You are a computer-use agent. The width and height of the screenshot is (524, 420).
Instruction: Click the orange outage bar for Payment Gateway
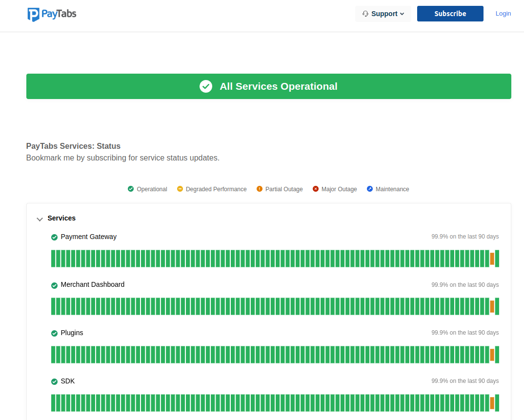(492, 259)
